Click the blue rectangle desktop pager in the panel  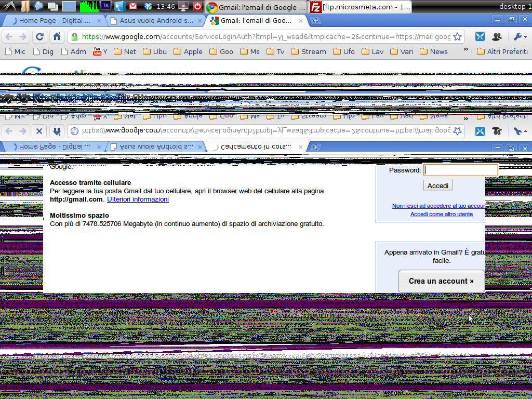(69, 6)
